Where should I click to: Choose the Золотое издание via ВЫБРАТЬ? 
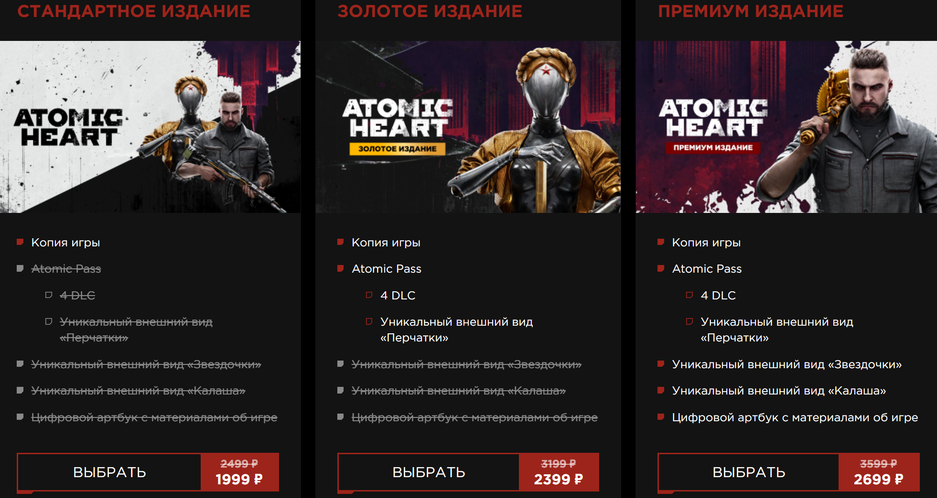(x=429, y=472)
